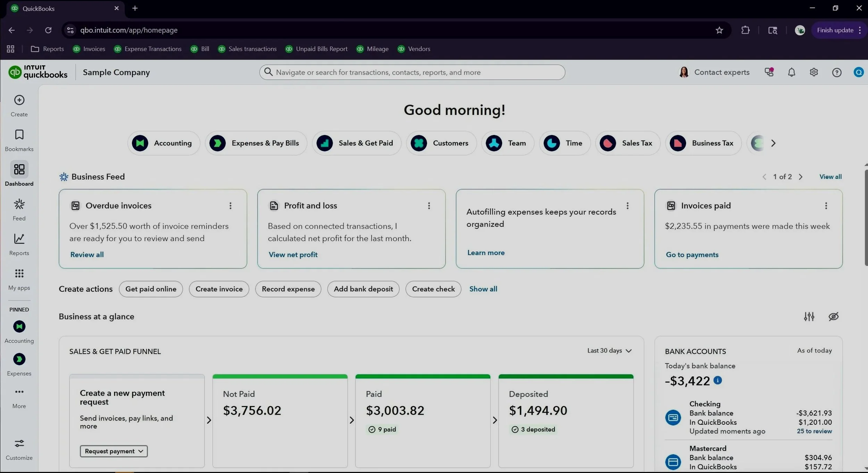Image resolution: width=868 pixels, height=473 pixels.
Task: Open the Create plus icon in sidebar
Action: pos(19,100)
